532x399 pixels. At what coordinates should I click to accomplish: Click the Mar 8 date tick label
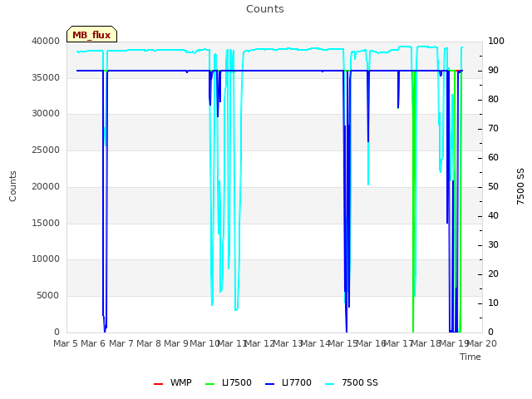(x=149, y=343)
